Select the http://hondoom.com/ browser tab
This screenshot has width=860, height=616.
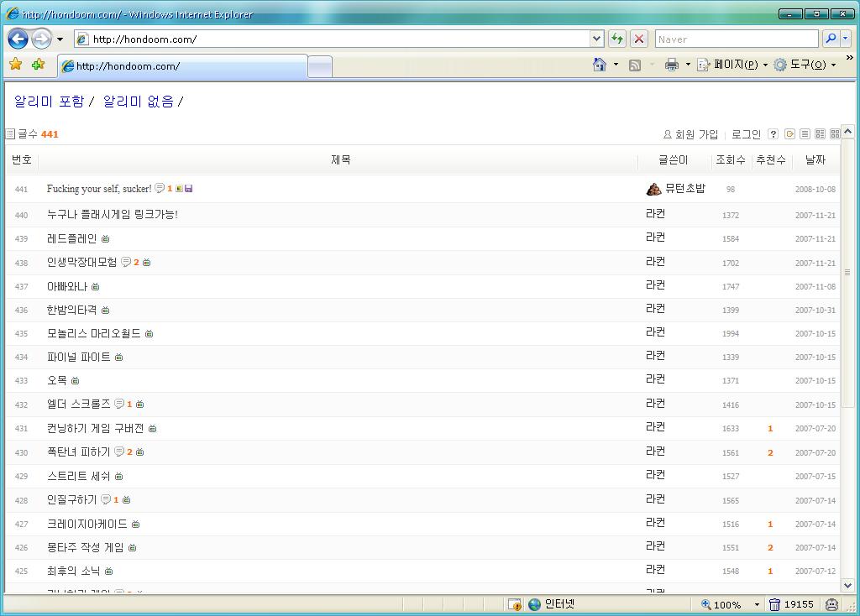182,66
